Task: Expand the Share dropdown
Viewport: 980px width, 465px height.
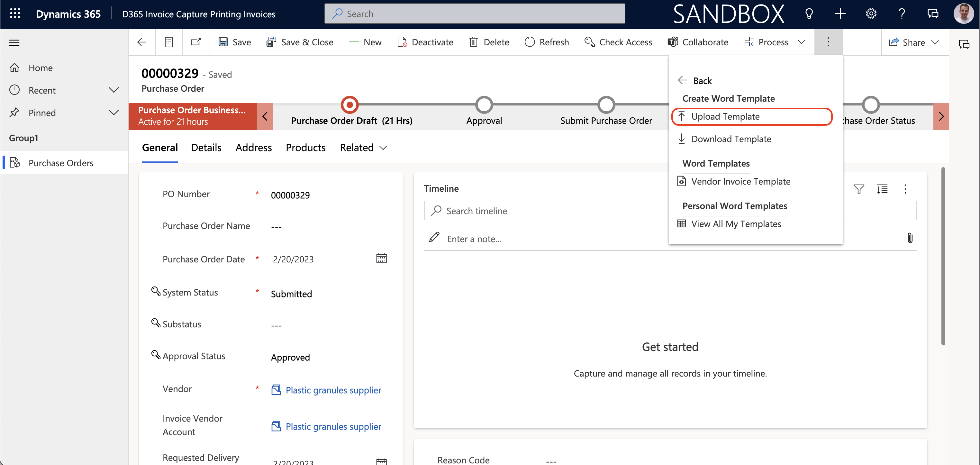Action: click(935, 42)
